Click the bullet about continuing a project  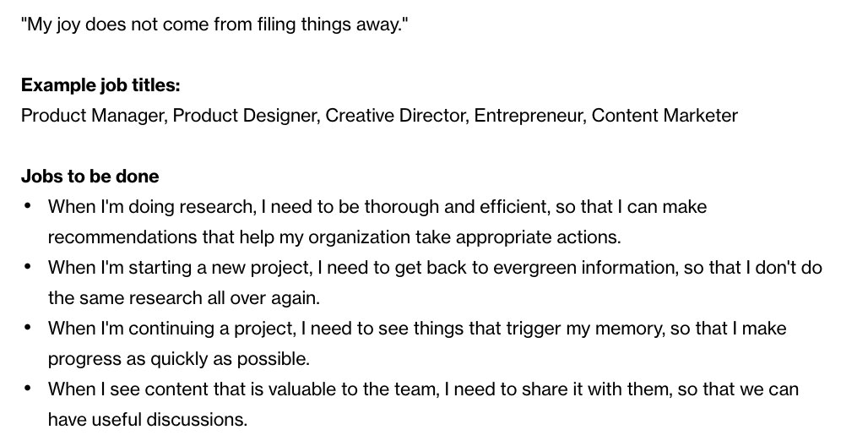coord(417,344)
